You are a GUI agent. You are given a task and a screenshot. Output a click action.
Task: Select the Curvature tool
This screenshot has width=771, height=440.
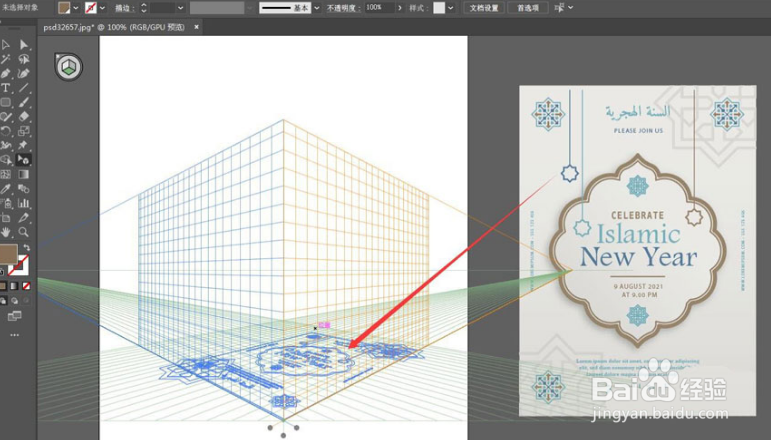24,73
